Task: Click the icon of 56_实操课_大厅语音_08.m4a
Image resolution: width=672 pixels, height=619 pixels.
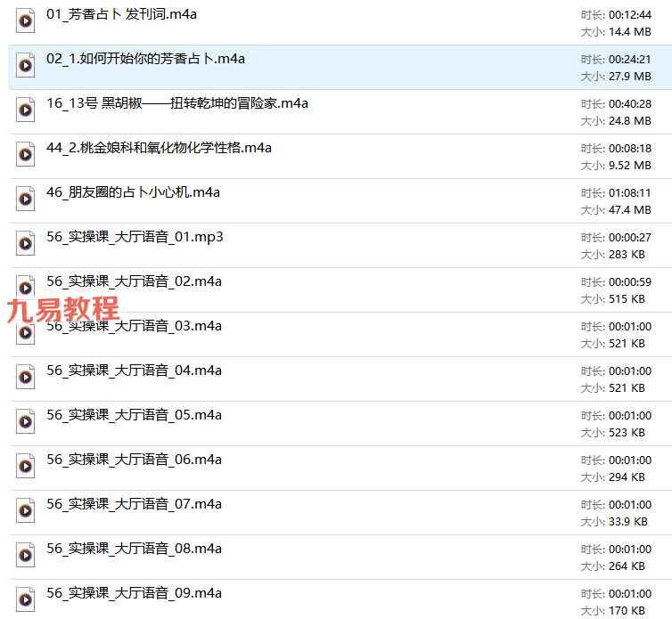Action: coord(25,556)
